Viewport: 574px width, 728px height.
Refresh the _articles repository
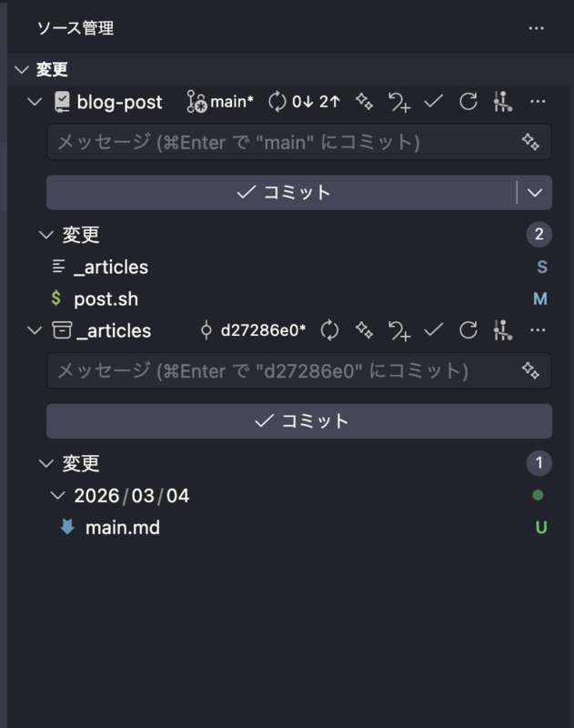coord(468,330)
